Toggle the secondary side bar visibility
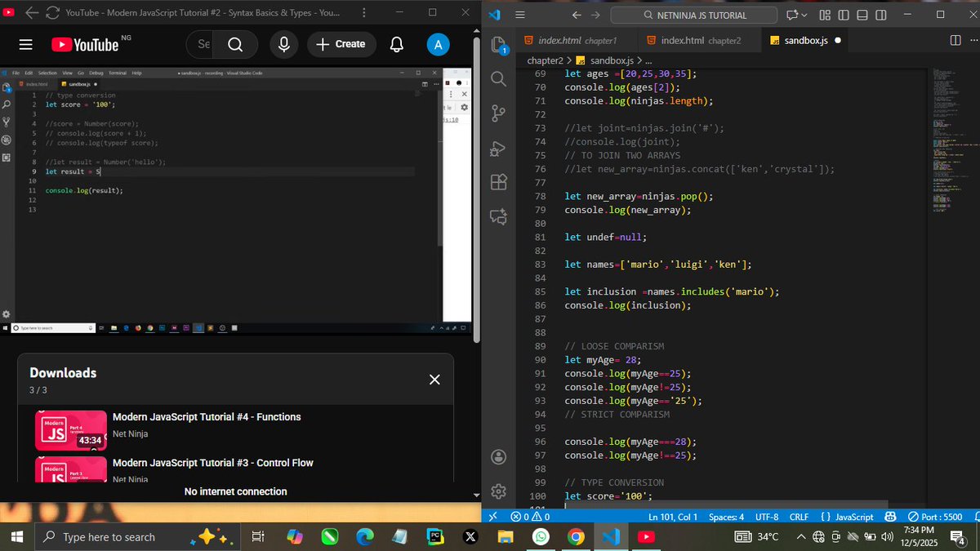Screen dimensions: 980x551 pos(880,16)
